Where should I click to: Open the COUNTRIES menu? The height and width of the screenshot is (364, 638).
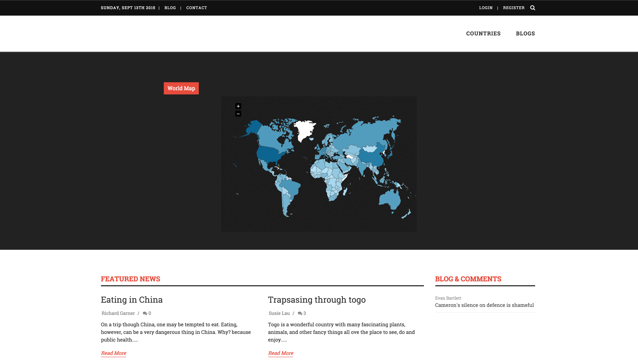(x=483, y=34)
